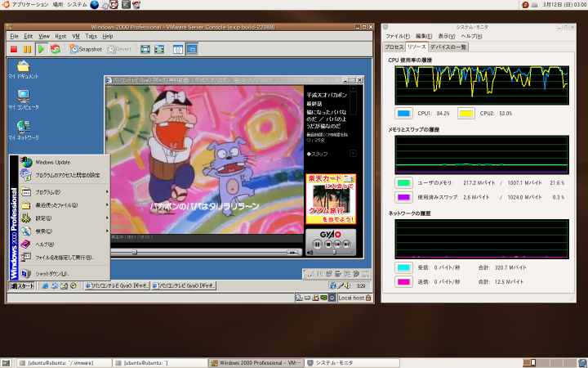Switch to second パソコンテレビ GyaO taskbar button

184,286
